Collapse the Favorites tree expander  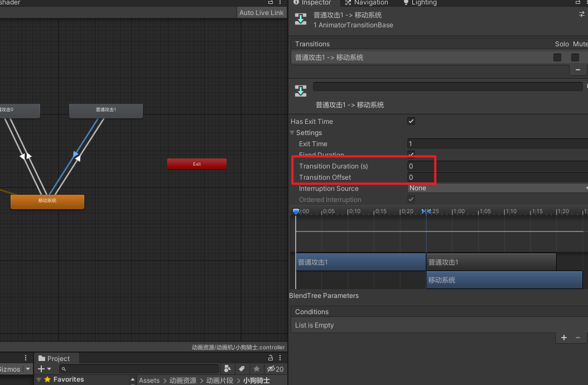(38, 379)
